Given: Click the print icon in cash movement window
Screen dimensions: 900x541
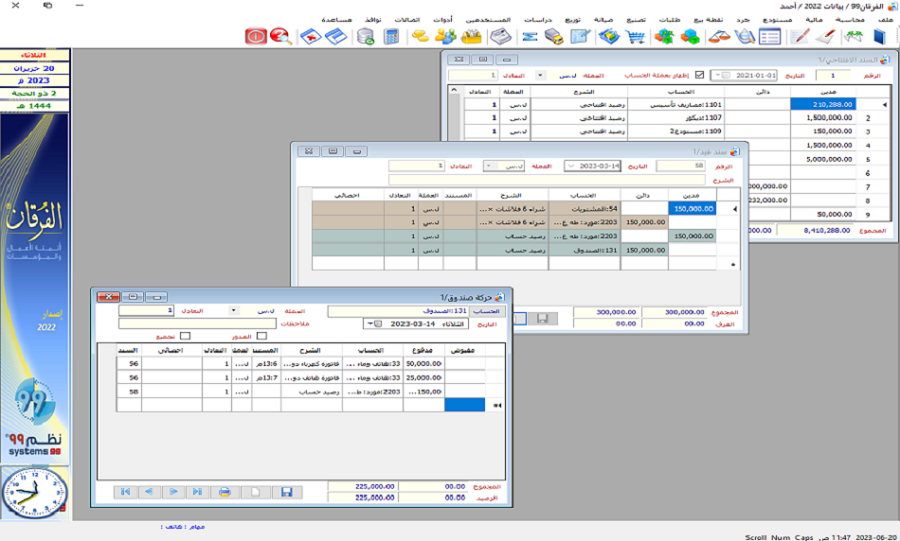Looking at the screenshot, I should 226,492.
